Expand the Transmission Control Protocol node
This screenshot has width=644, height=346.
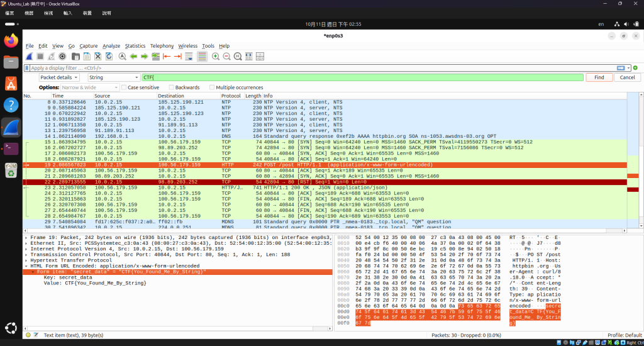click(x=26, y=254)
